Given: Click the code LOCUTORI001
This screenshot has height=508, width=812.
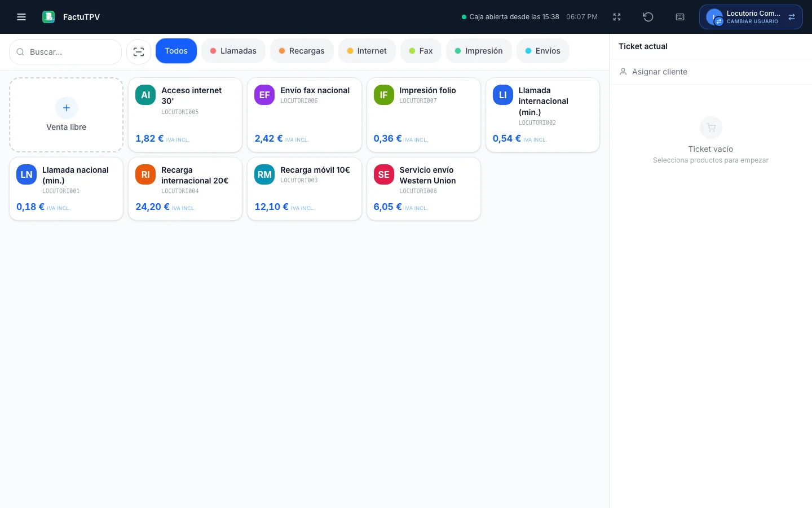Looking at the screenshot, I should [x=61, y=191].
